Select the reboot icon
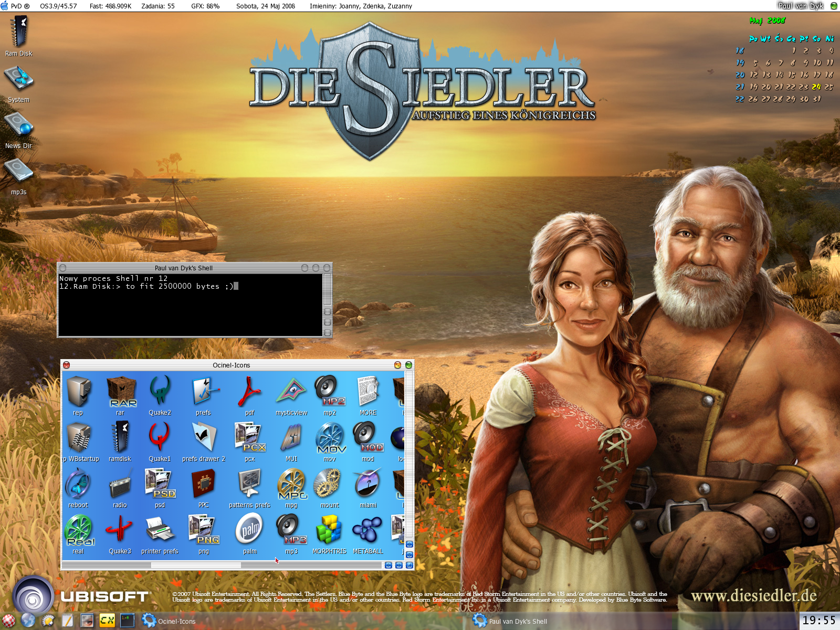This screenshot has height=630, width=840. click(78, 488)
